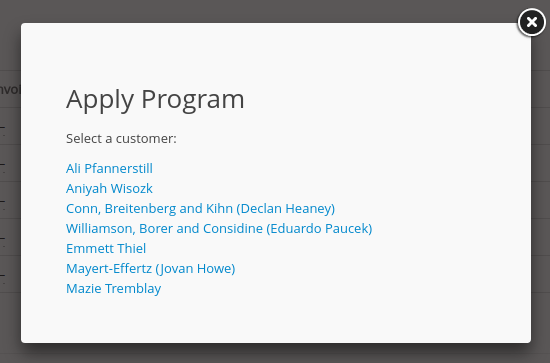The height and width of the screenshot is (363, 550).
Task: Pick the first customer in the list
Action: (109, 168)
